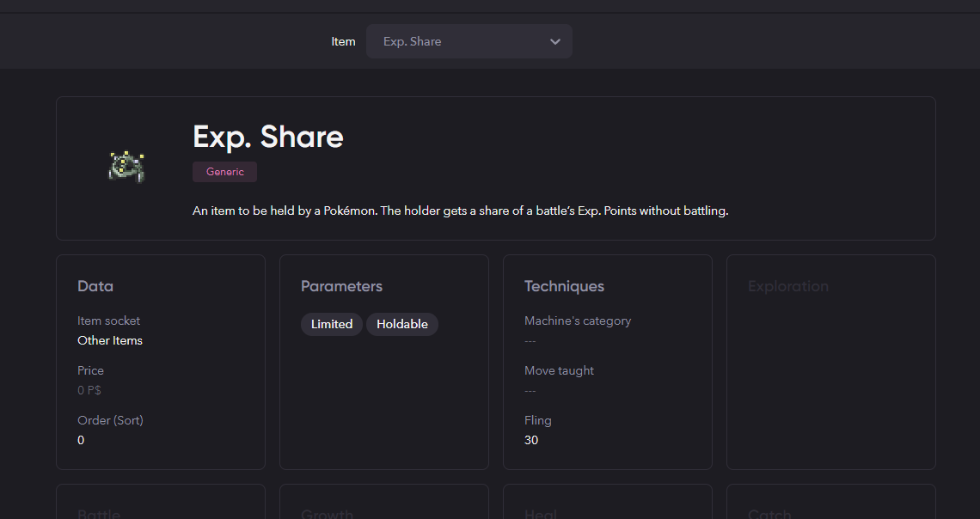The image size is (980, 519).
Task: Click the Price label in Data
Action: 90,370
